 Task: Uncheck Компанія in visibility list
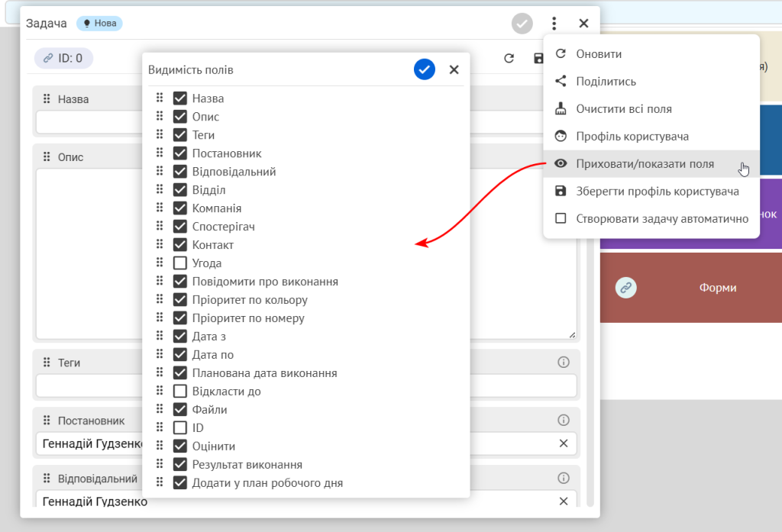pyautogui.click(x=180, y=208)
